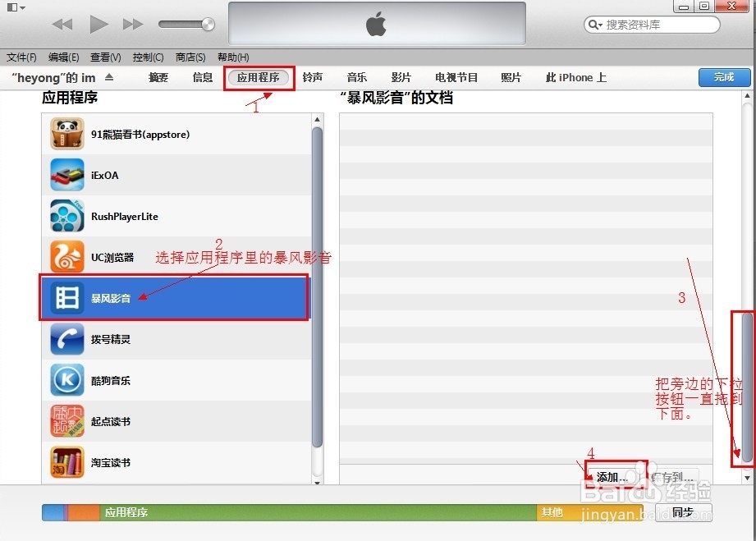
Task: Eject the heyong iPhone device
Action: (x=111, y=76)
